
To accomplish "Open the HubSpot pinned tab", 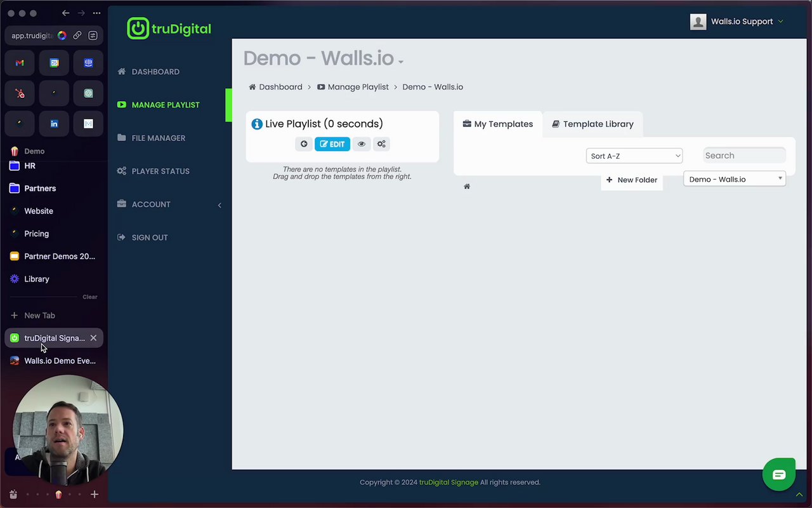I will point(20,93).
